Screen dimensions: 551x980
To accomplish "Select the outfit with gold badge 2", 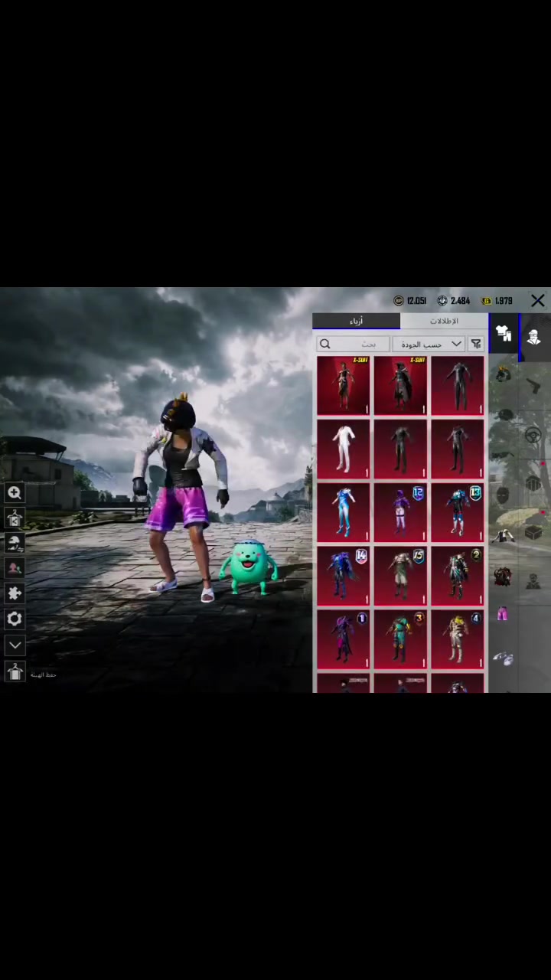I will tap(457, 576).
